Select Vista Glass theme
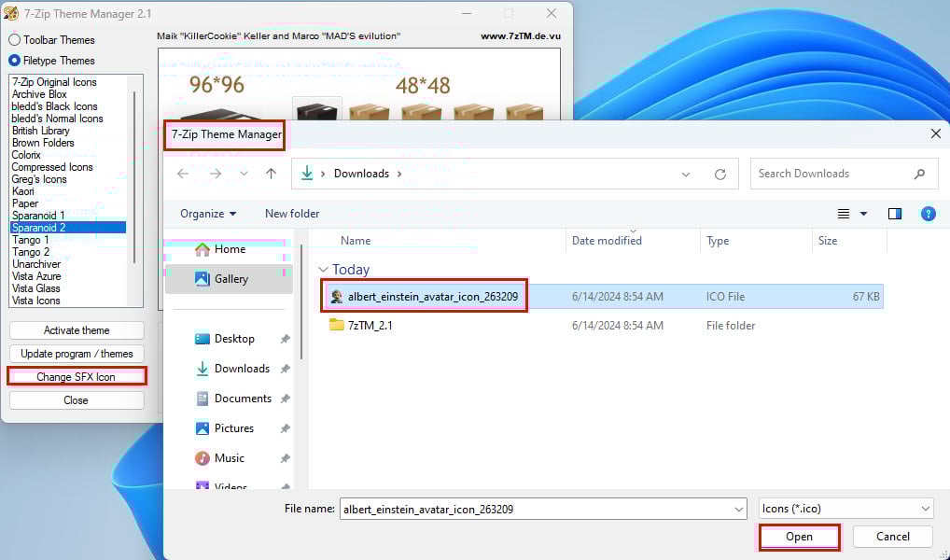Image resolution: width=950 pixels, height=560 pixels. 35,287
